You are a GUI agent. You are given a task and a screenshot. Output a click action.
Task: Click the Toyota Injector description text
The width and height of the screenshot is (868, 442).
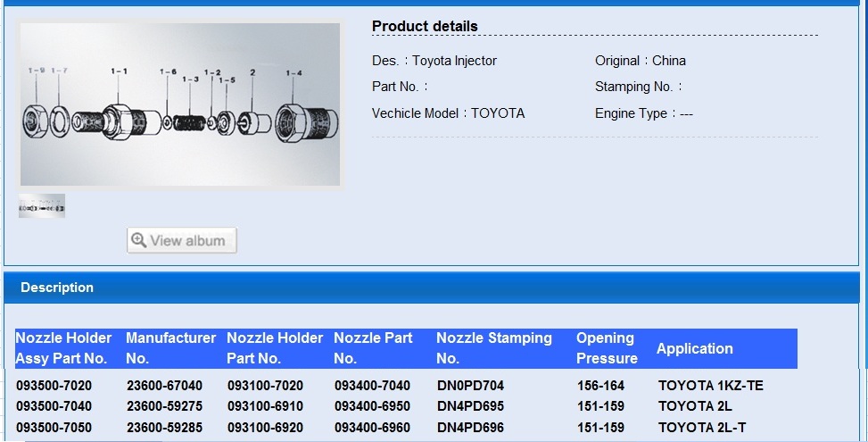(454, 61)
